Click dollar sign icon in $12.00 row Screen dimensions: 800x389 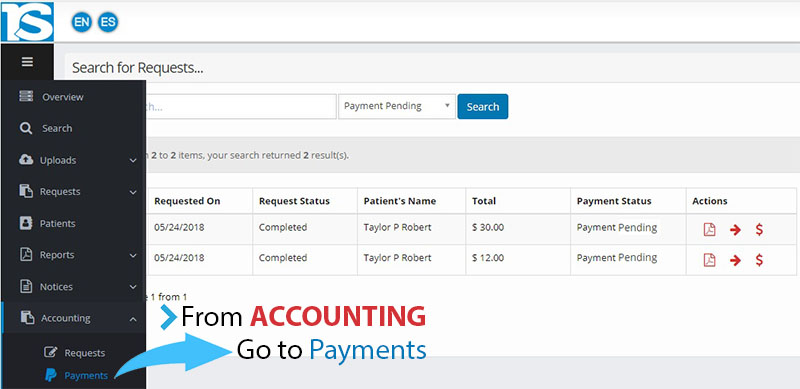(759, 260)
